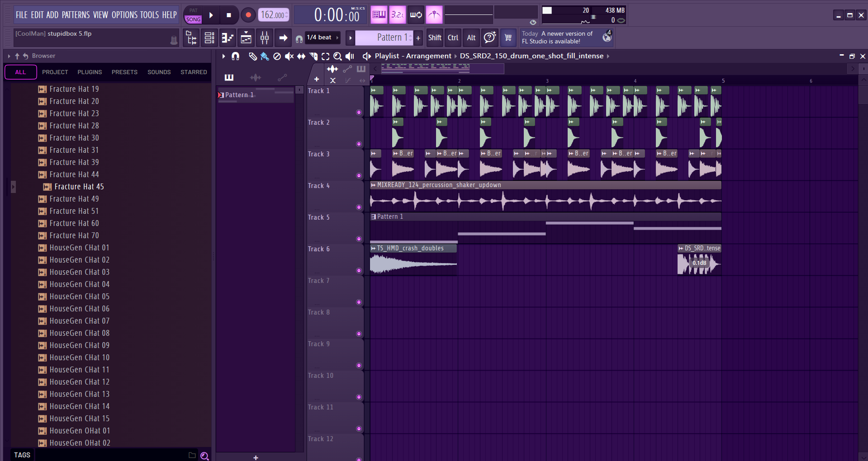Select HouseGen CHat 05 in the browser
The height and width of the screenshot is (461, 868).
(80, 296)
